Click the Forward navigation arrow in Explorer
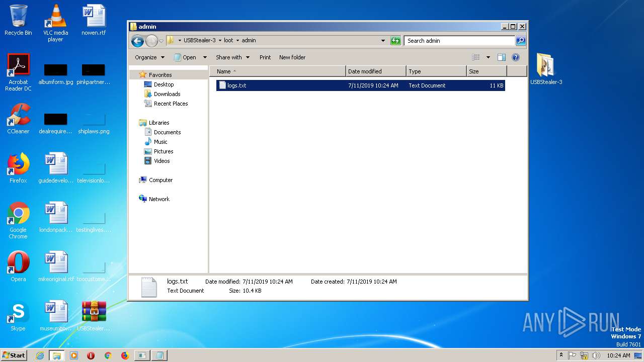644x362 pixels. [151, 41]
